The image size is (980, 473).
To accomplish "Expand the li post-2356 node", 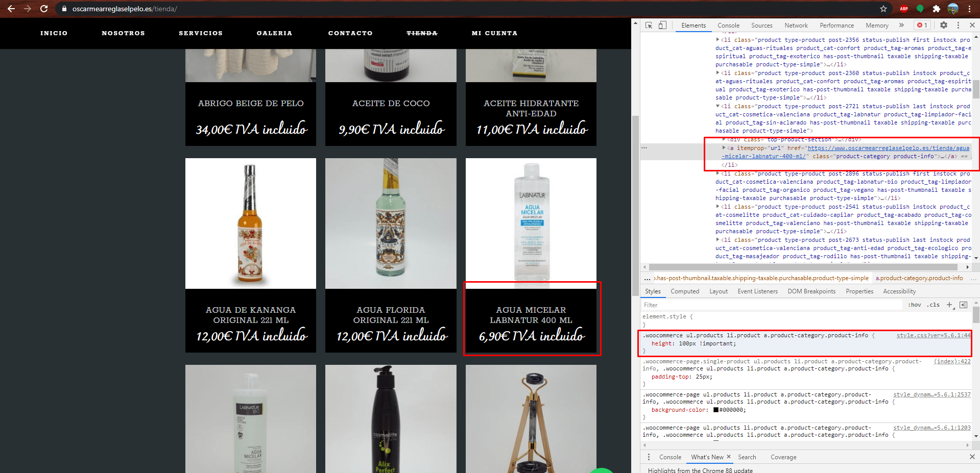I will [718, 40].
